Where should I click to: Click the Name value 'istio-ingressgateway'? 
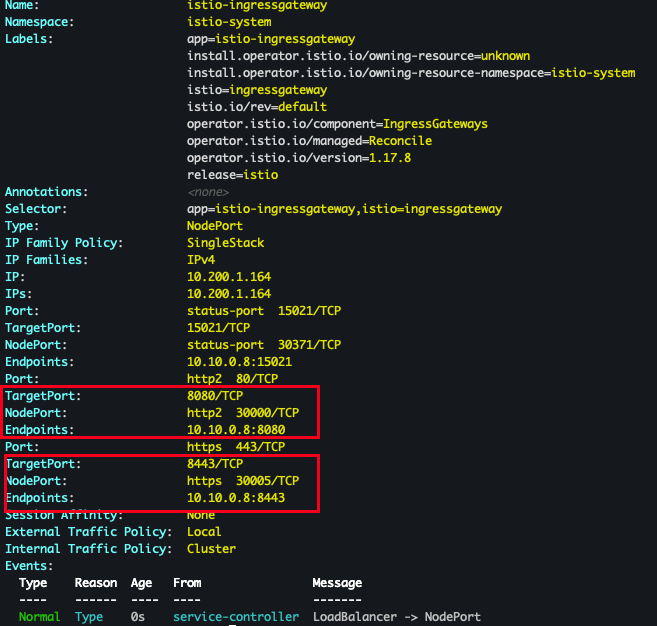click(x=257, y=5)
